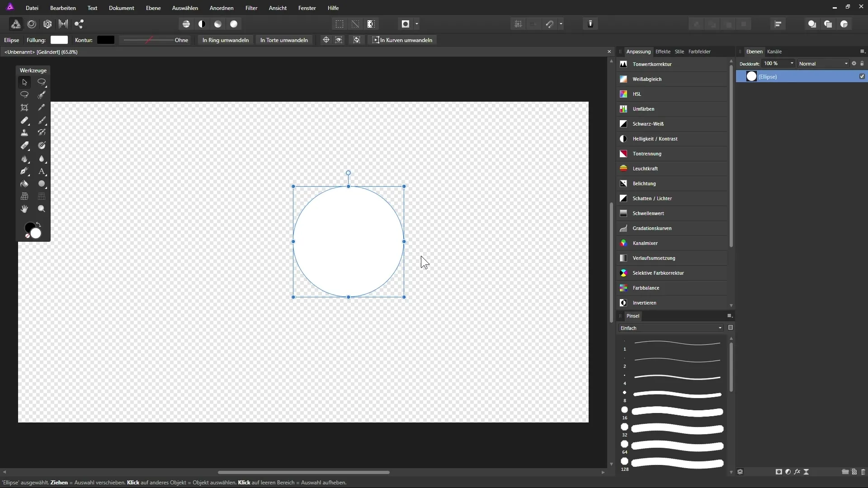Apply Auto Contrast half-circle icon
The width and height of the screenshot is (868, 488).
coord(202,24)
